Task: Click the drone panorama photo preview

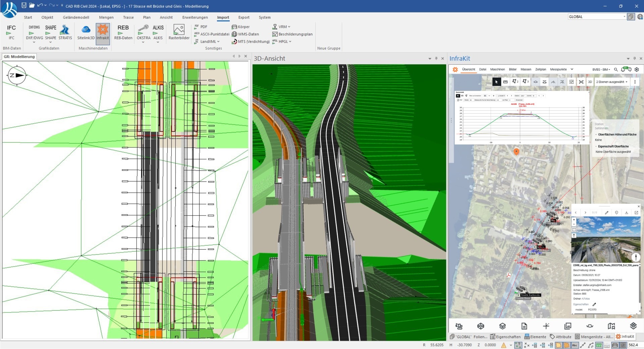Action: point(605,240)
